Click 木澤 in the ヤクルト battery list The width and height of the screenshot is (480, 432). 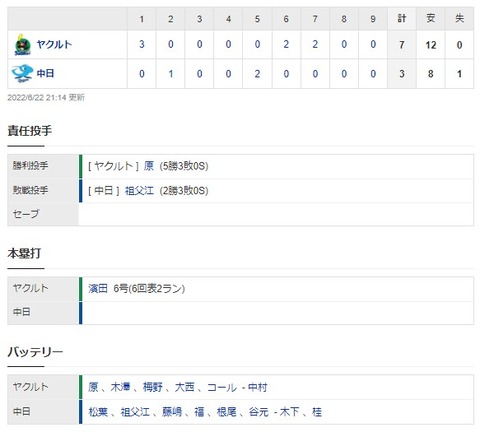120,387
